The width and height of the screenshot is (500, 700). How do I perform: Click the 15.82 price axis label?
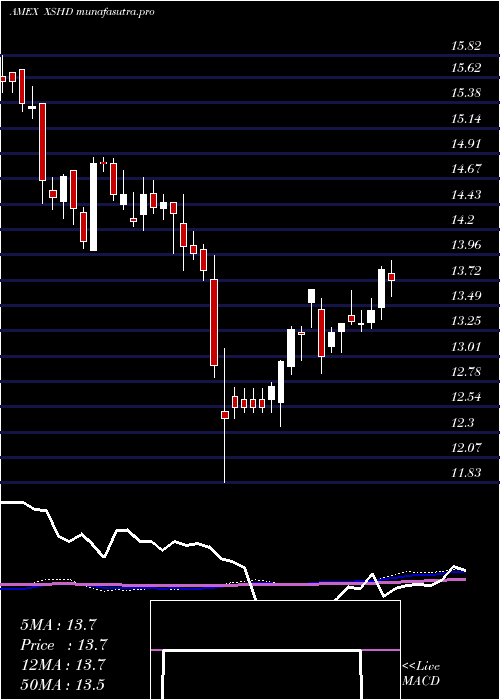point(466,45)
